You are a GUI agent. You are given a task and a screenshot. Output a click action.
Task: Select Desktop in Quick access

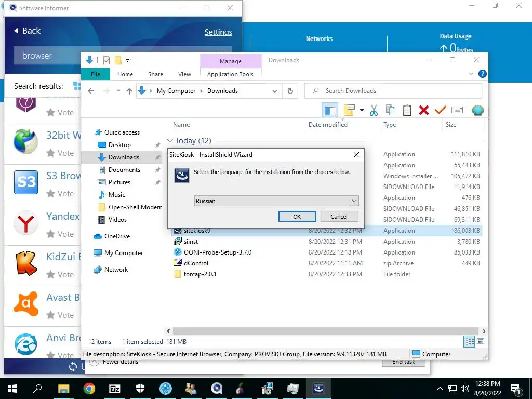[x=119, y=145]
